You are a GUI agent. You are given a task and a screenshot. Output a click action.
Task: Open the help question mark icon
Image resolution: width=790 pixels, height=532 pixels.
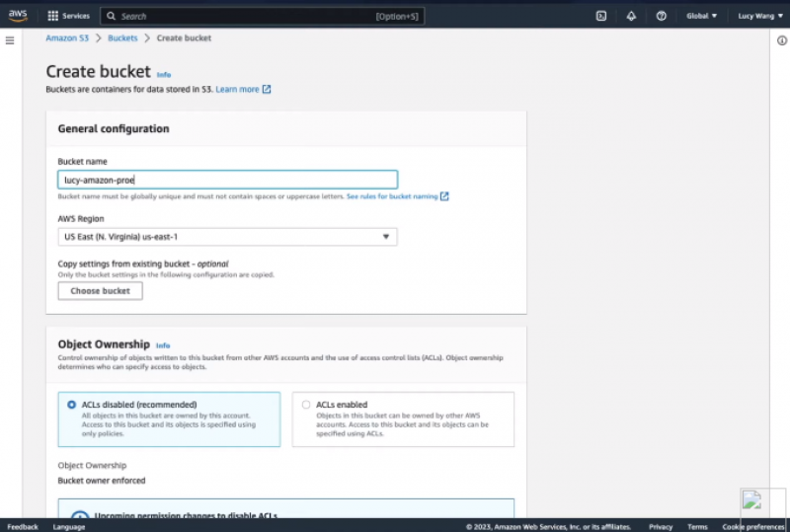click(x=661, y=16)
